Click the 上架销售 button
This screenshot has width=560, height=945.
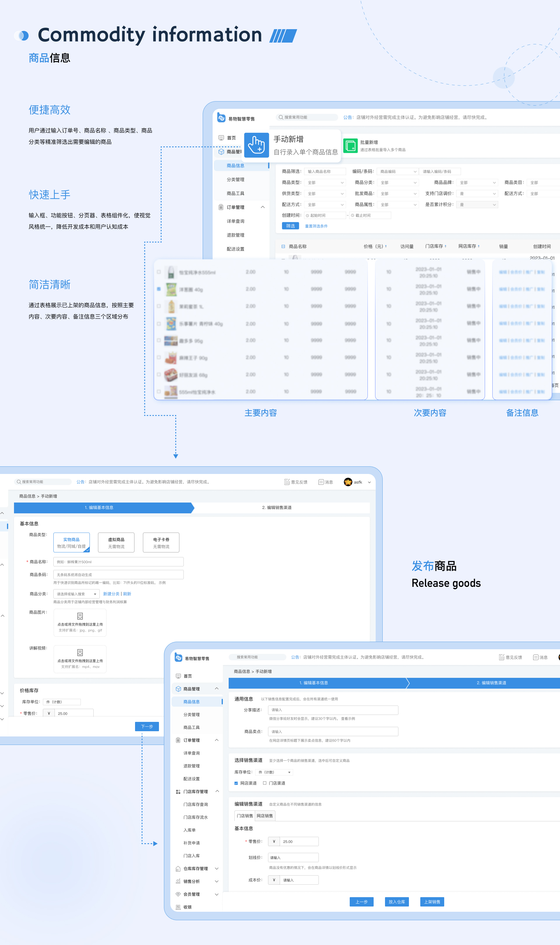point(432,902)
